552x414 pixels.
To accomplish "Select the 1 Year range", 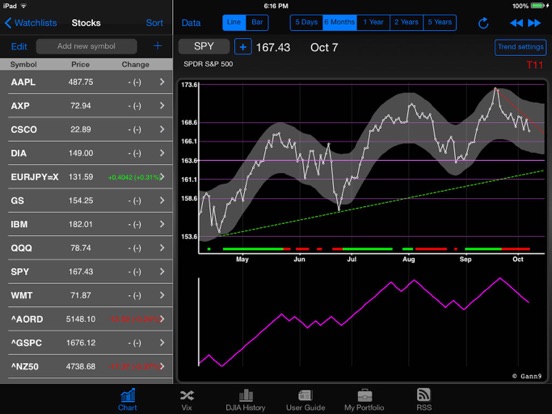I will tap(373, 23).
